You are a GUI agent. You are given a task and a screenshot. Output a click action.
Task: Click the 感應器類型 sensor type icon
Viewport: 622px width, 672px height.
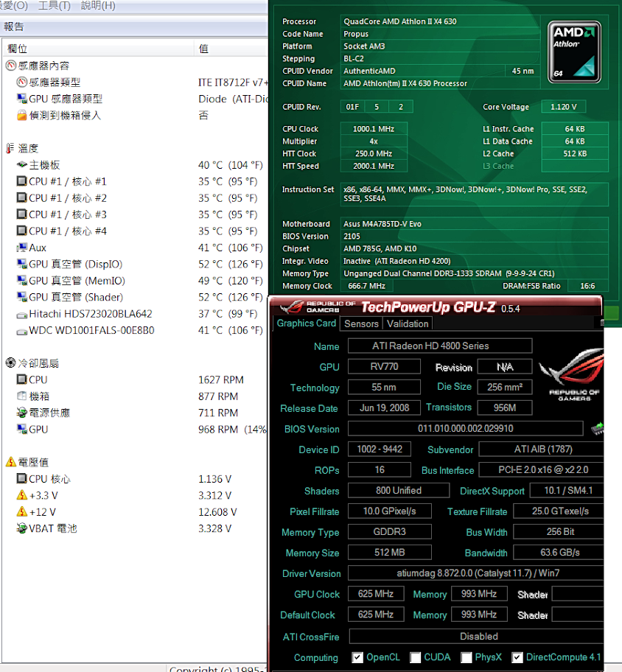coord(21,82)
